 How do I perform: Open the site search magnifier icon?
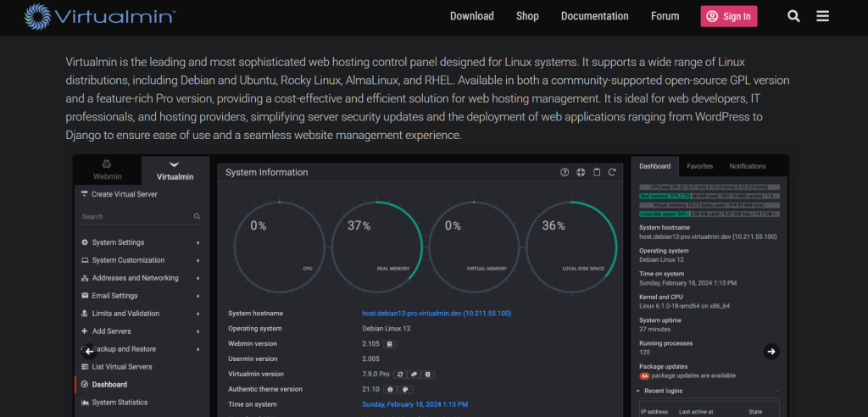tap(793, 16)
